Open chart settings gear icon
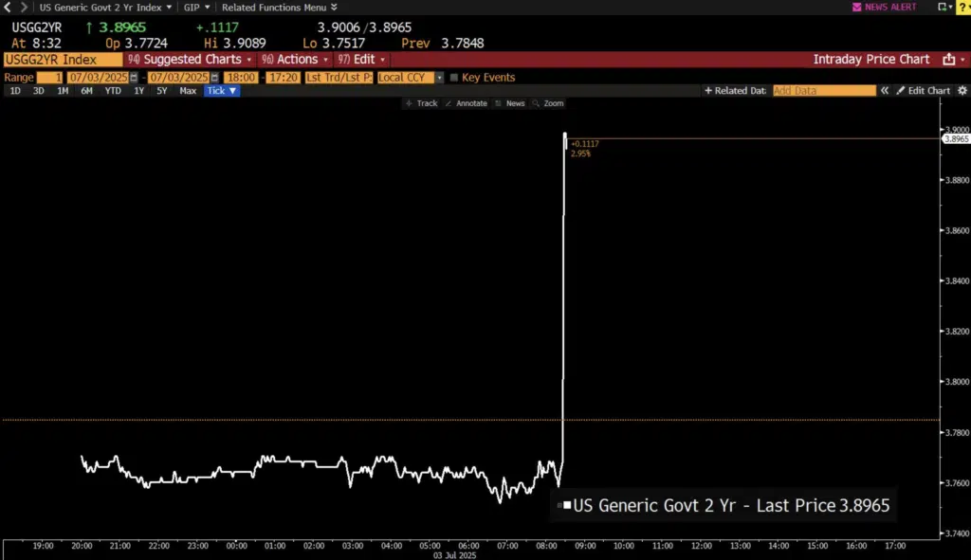 pos(962,91)
